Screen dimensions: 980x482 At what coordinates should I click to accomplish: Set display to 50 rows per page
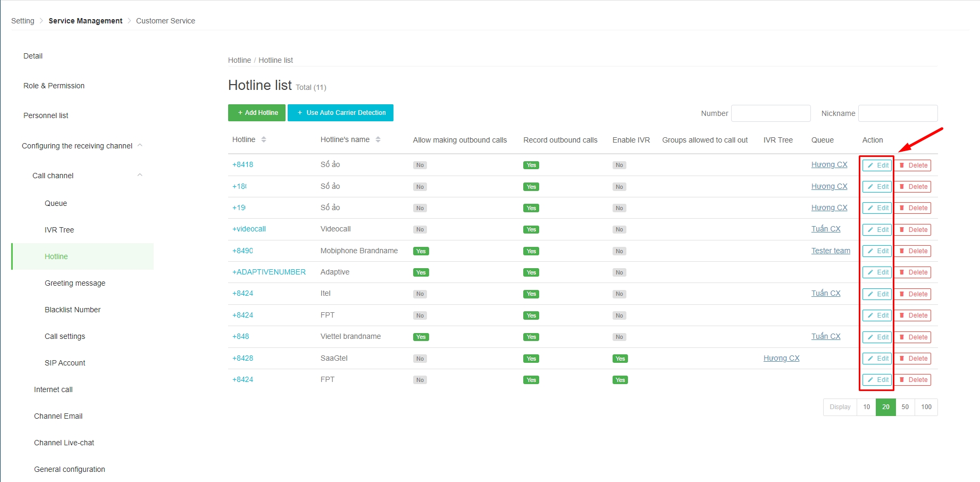[905, 407]
